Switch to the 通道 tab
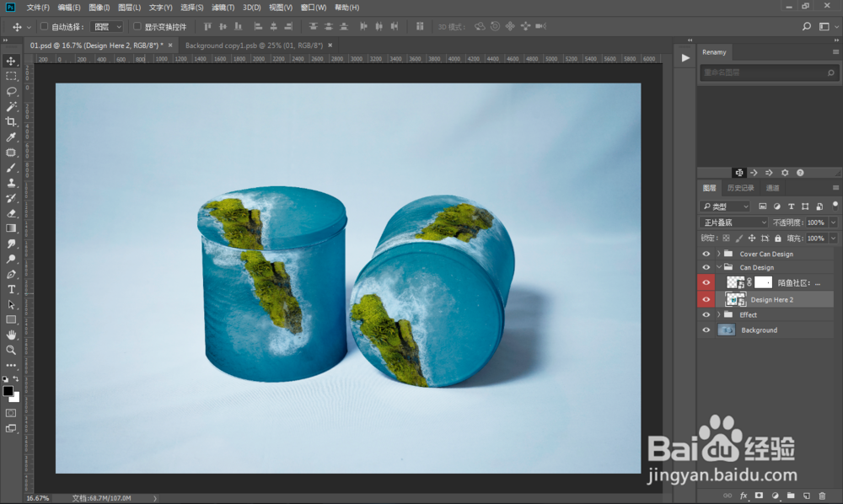This screenshot has width=843, height=504. (x=772, y=188)
